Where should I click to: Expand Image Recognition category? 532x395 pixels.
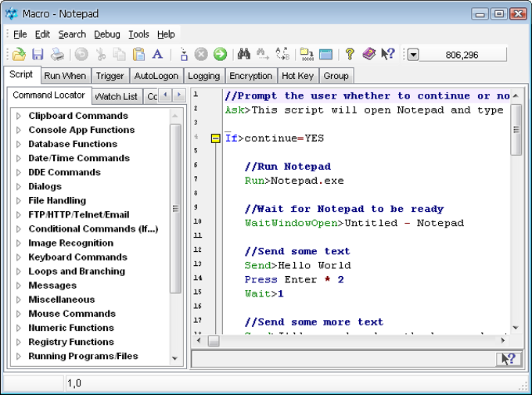click(19, 243)
